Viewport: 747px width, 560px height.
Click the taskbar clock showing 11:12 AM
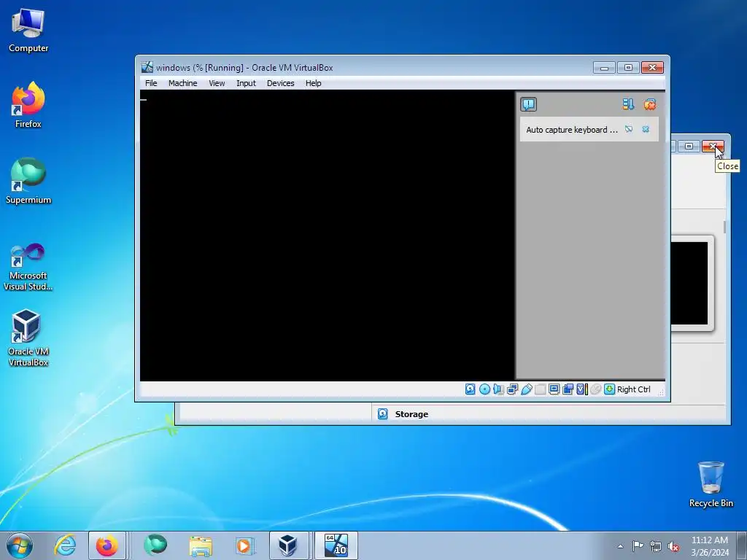click(710, 546)
